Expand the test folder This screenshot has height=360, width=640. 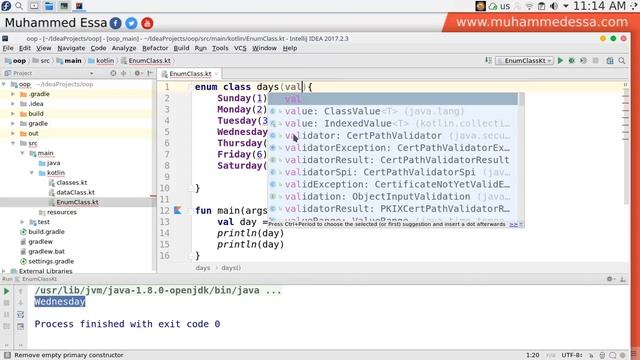(22, 222)
